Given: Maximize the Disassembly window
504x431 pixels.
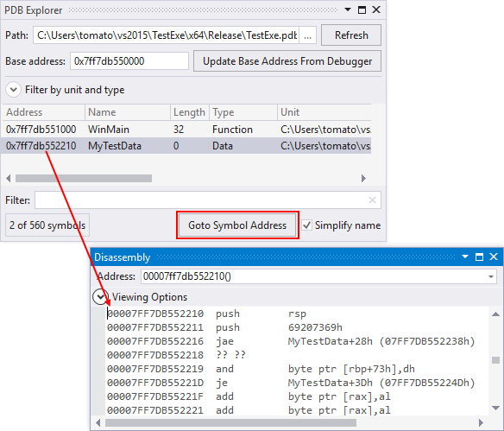Looking at the screenshot, I should (x=479, y=257).
